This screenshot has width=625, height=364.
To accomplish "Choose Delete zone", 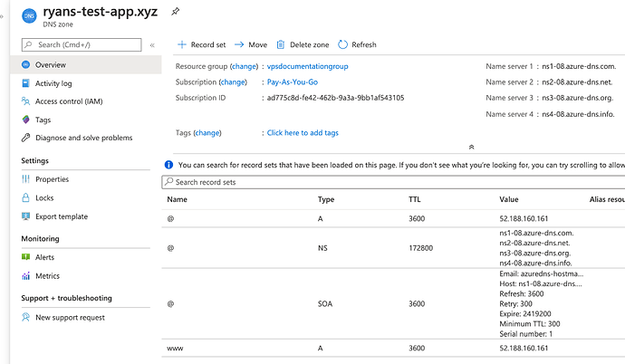I will (303, 44).
